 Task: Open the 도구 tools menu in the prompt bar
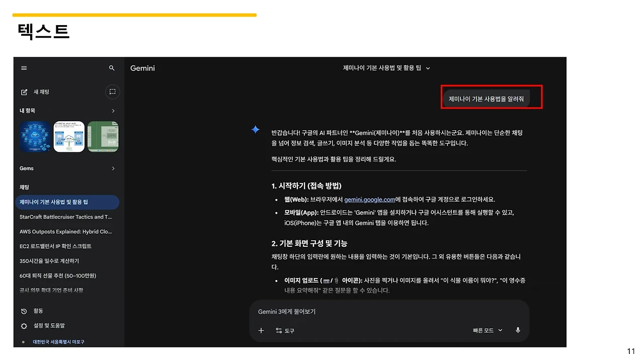pos(285,330)
